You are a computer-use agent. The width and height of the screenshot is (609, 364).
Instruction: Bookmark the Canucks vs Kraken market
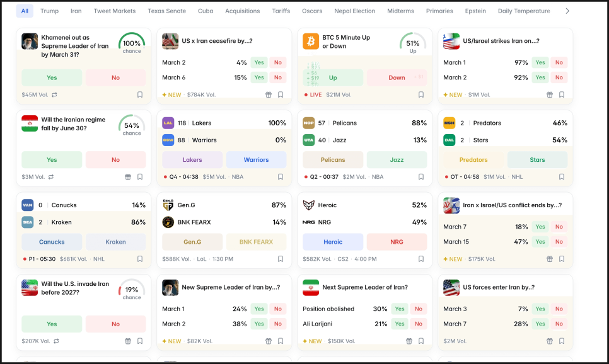[x=140, y=259]
